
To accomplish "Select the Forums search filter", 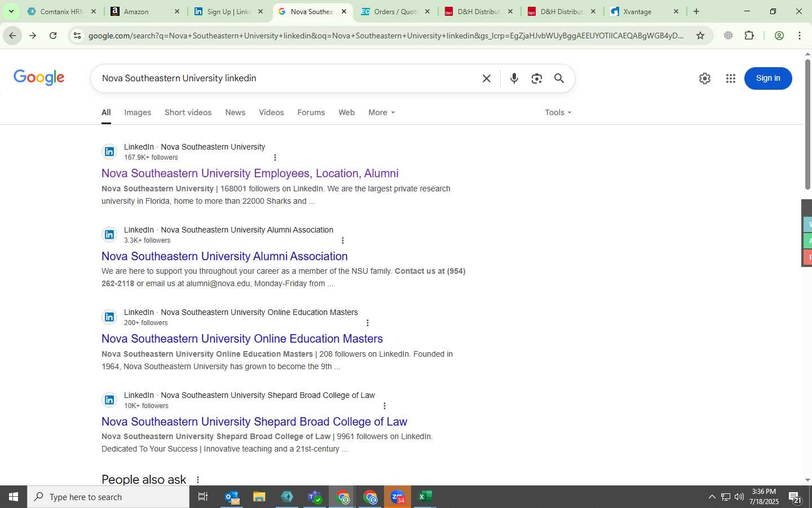I will point(311,112).
